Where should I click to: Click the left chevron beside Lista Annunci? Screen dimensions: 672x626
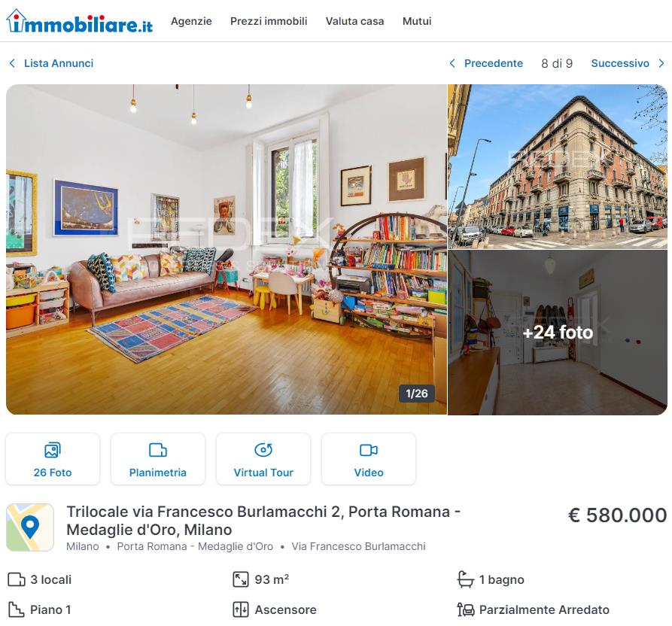click(x=13, y=63)
